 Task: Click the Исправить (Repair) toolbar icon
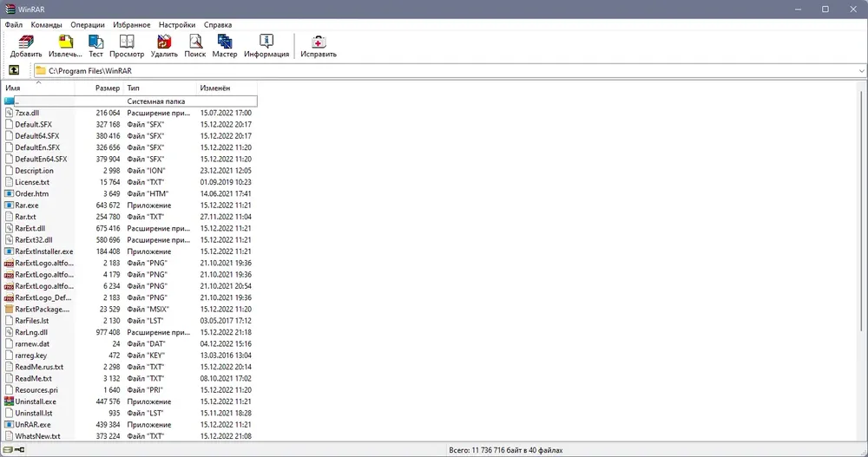pyautogui.click(x=319, y=45)
